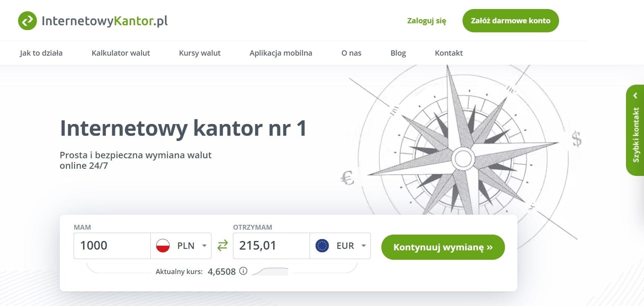Open the O nas page
This screenshot has width=644, height=306.
(x=351, y=53)
